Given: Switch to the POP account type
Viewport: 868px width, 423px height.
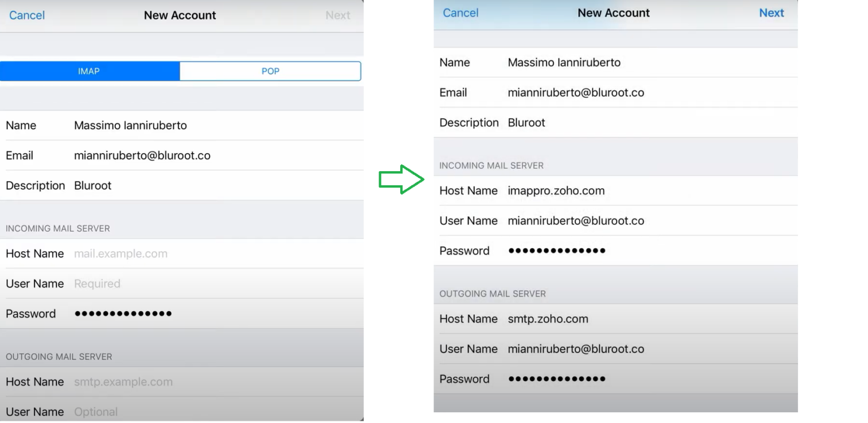Looking at the screenshot, I should click(270, 71).
